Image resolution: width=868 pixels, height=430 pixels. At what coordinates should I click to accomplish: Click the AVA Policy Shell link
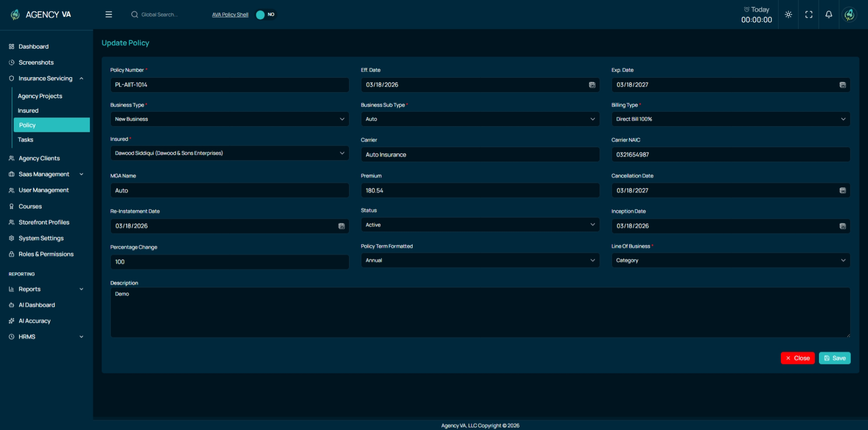(230, 15)
